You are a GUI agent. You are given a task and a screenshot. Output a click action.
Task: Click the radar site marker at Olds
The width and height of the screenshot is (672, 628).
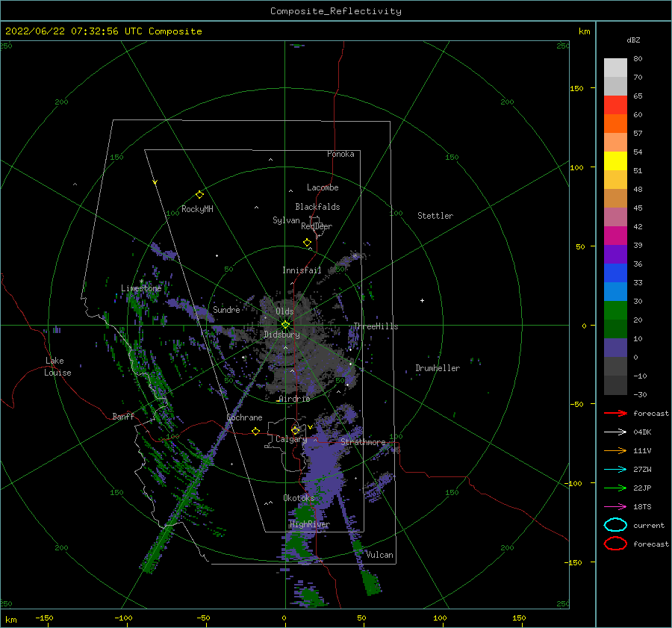pos(285,325)
